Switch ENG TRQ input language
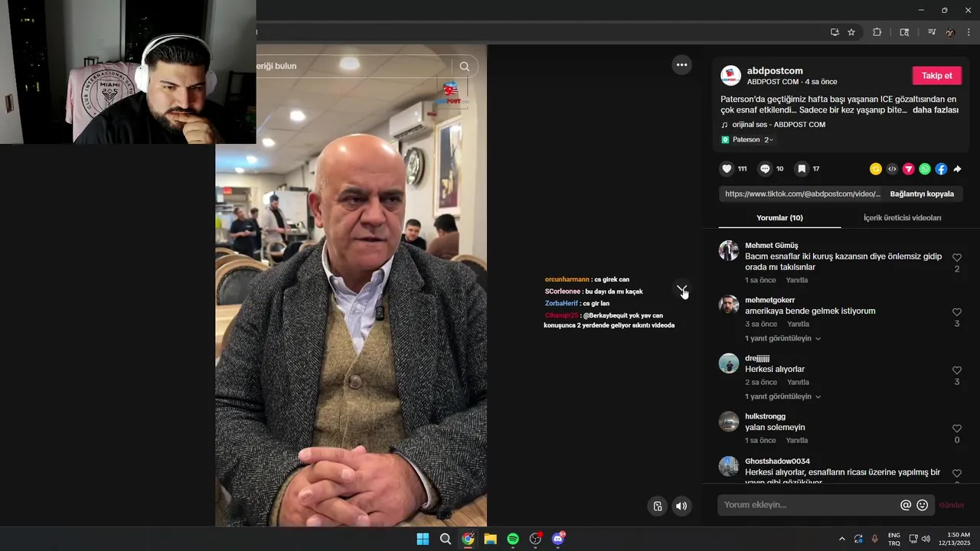Image resolution: width=980 pixels, height=551 pixels. point(893,539)
